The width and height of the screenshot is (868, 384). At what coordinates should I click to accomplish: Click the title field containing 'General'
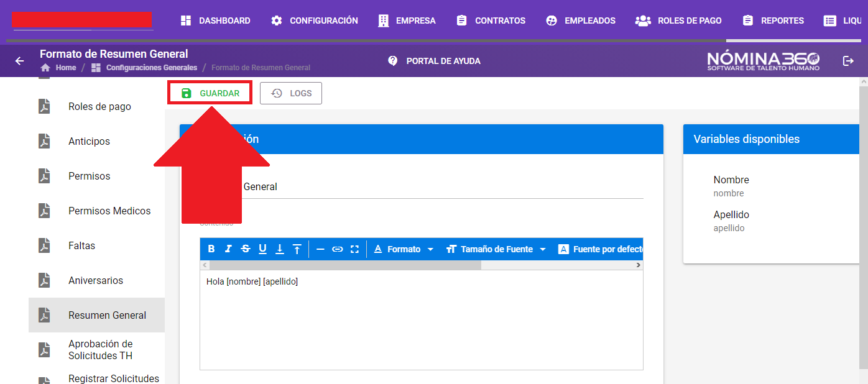[422, 186]
